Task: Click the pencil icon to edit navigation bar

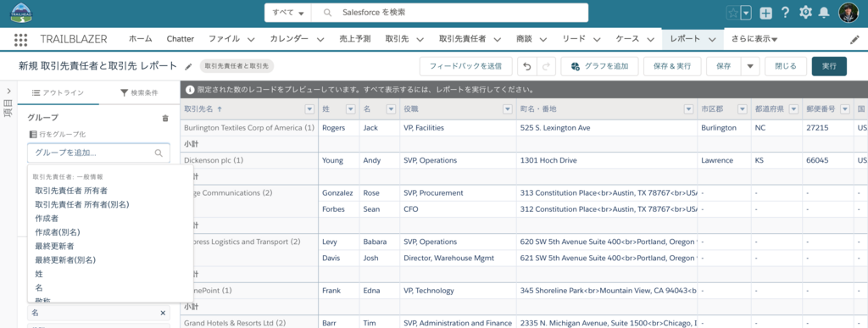Action: (854, 40)
